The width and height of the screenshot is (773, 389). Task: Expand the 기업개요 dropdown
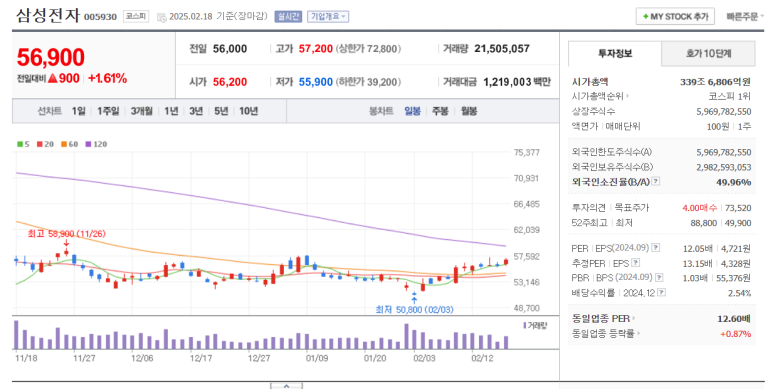coord(328,16)
